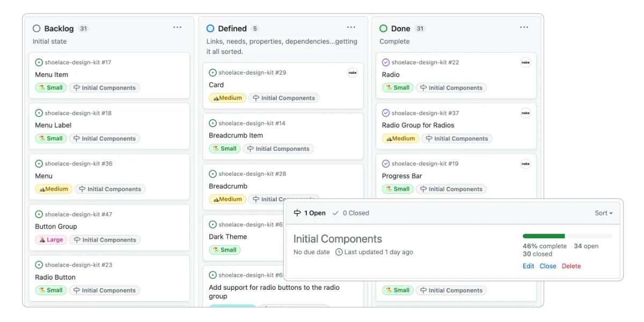Click the note badge on the Radio card

pyautogui.click(x=525, y=62)
